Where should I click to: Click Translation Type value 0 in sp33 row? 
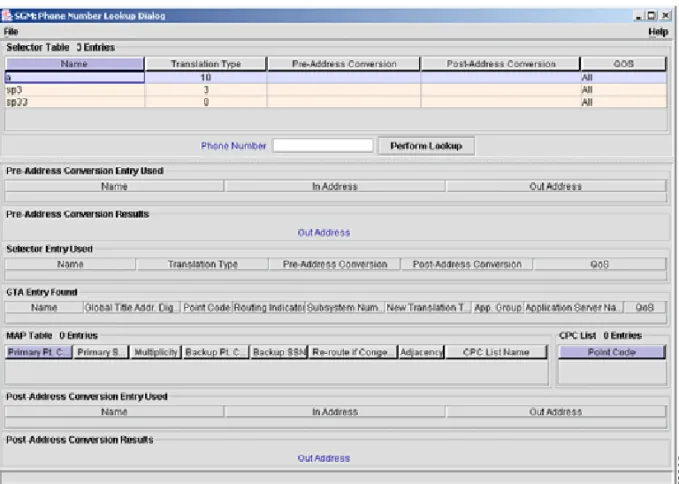[x=206, y=102]
